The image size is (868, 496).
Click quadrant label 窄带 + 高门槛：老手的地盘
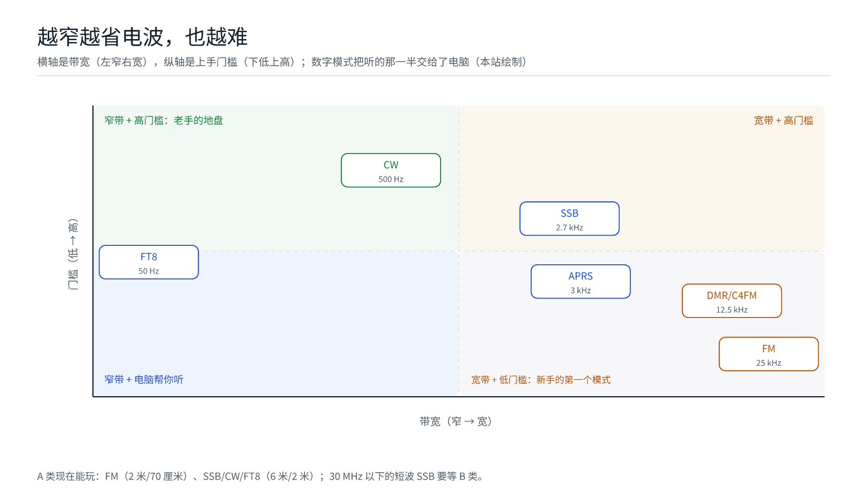pos(164,120)
